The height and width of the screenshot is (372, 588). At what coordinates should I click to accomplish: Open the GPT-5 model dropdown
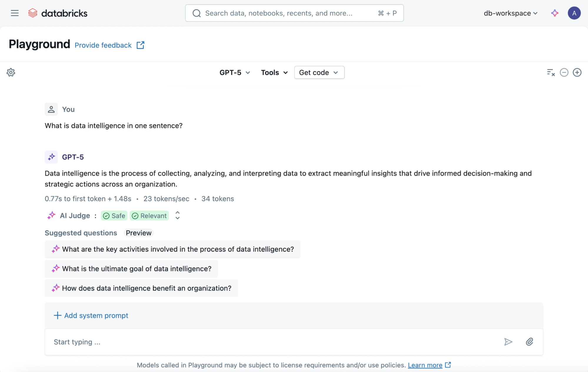[235, 73]
